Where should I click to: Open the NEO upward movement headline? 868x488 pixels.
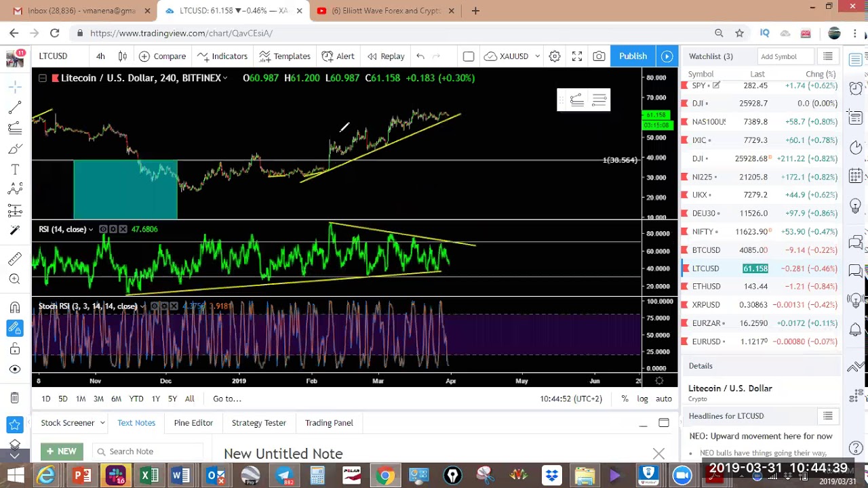tap(760, 436)
